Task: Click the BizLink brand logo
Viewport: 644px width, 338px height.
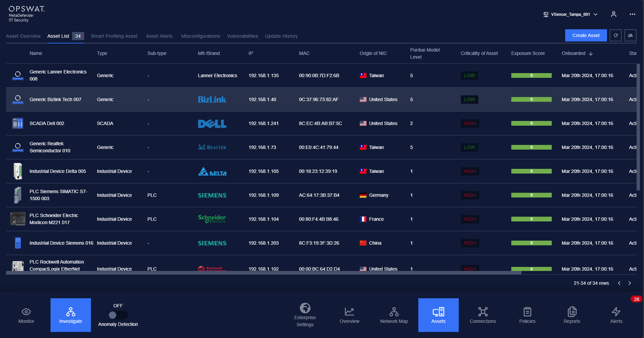Action: coord(212,100)
